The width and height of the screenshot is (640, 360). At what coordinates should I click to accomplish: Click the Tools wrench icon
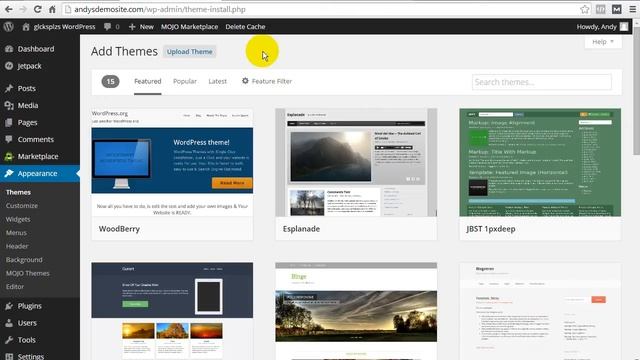pos(9,340)
